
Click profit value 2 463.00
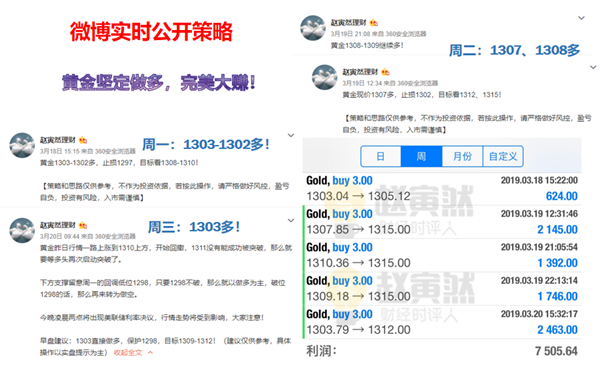tap(557, 330)
